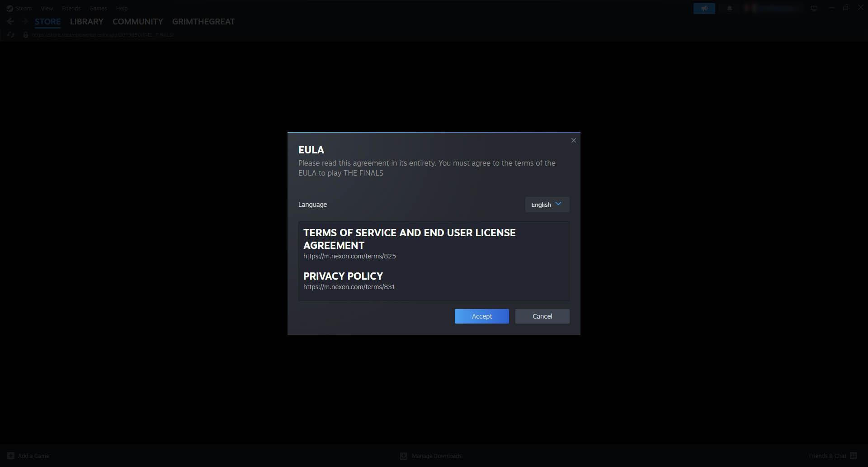Open the announcements megaphone button

point(704,9)
